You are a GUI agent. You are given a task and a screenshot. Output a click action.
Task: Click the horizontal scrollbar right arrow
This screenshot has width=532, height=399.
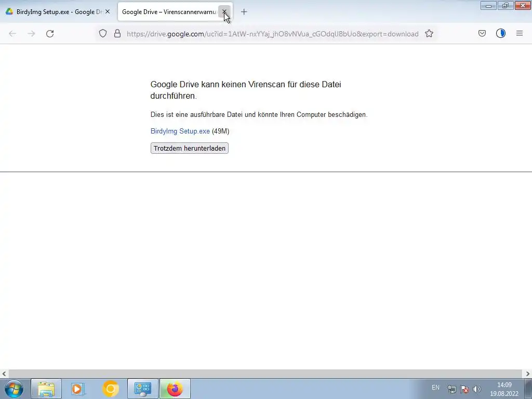click(x=528, y=374)
